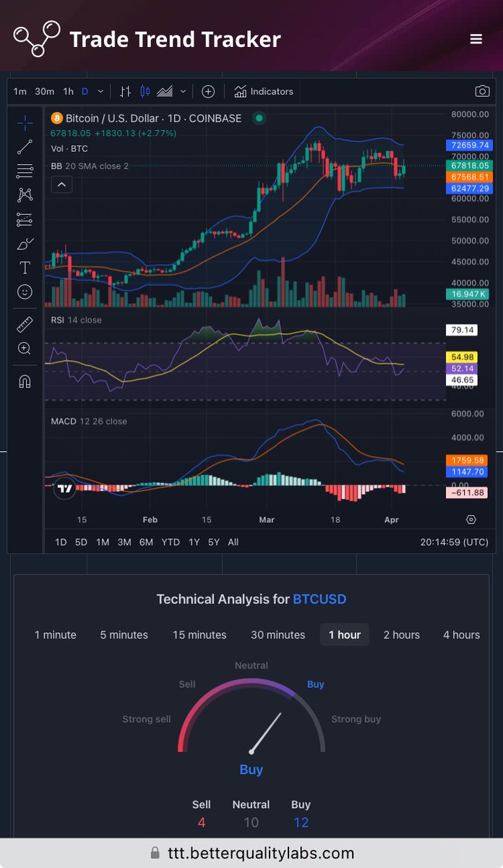Viewport: 503px width, 868px height.
Task: Click the 72659.74 upper band price label
Action: tap(468, 145)
